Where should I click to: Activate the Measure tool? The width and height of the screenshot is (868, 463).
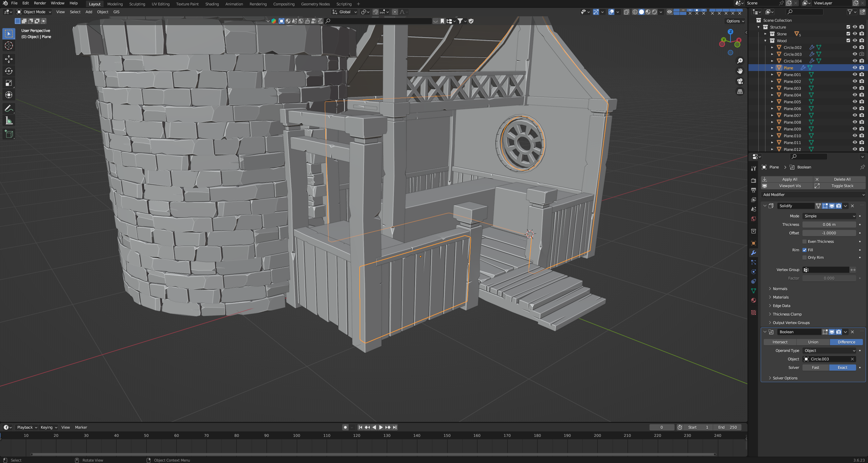pyautogui.click(x=9, y=121)
